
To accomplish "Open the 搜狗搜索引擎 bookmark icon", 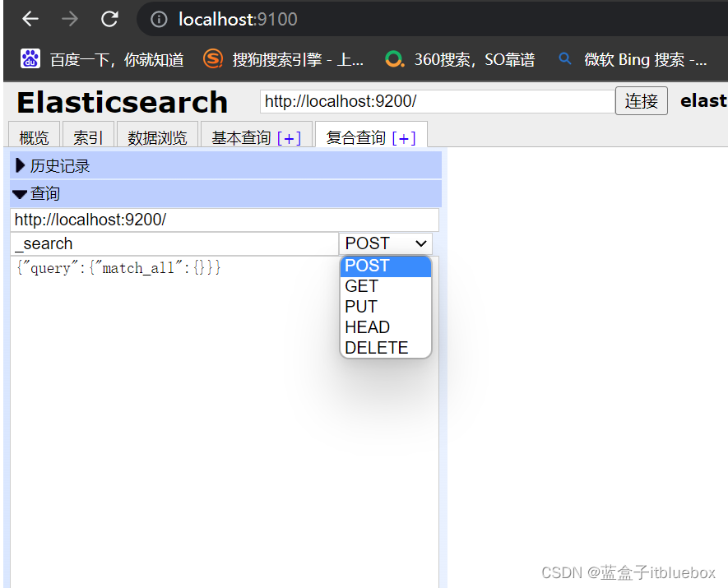I will [x=210, y=58].
